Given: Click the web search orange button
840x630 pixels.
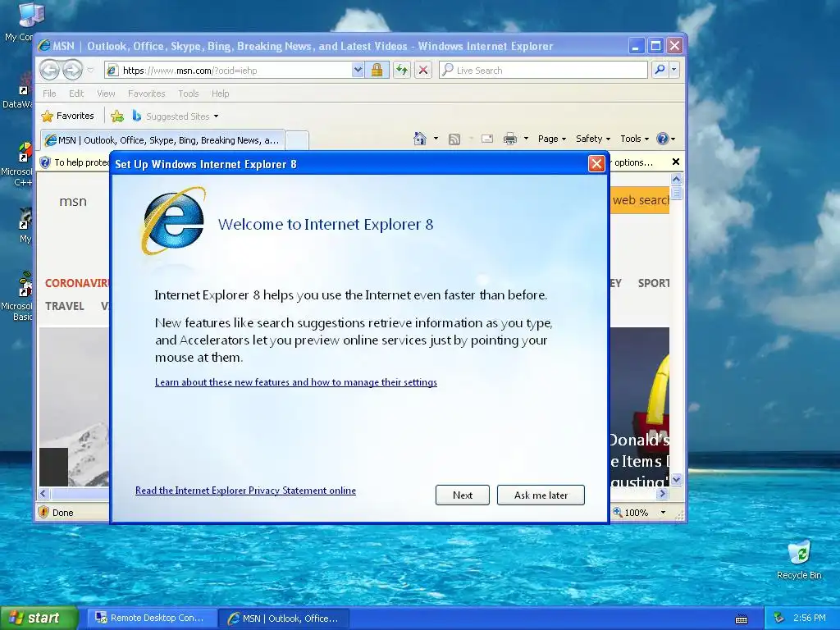Looking at the screenshot, I should tap(640, 200).
